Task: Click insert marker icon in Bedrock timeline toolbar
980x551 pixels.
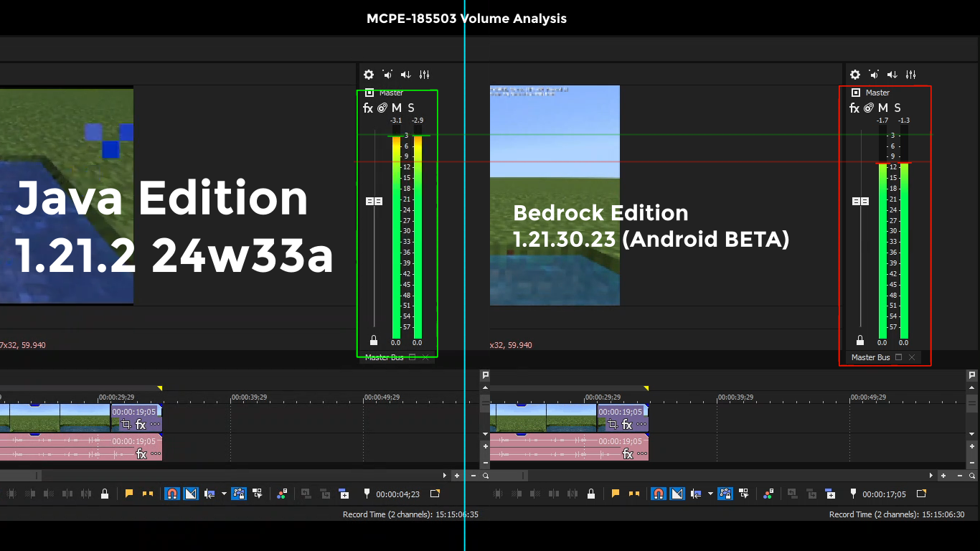Action: pyautogui.click(x=853, y=494)
